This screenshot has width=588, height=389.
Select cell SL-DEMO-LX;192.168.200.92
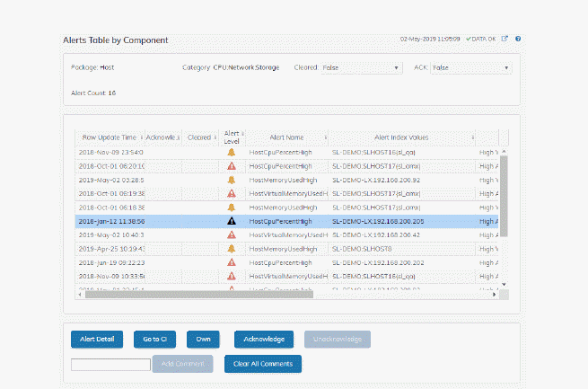click(376, 180)
